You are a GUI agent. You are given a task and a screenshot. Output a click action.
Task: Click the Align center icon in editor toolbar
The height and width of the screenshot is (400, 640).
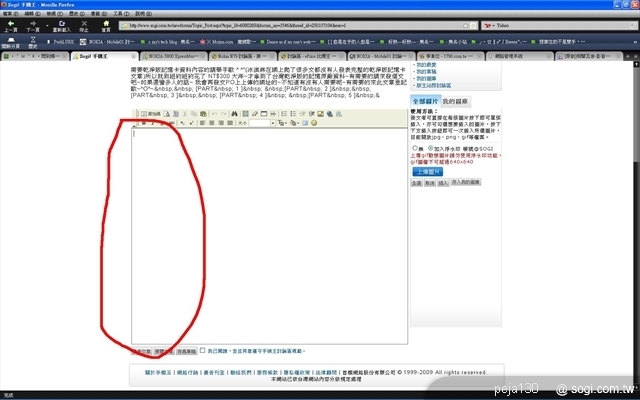coord(210,124)
